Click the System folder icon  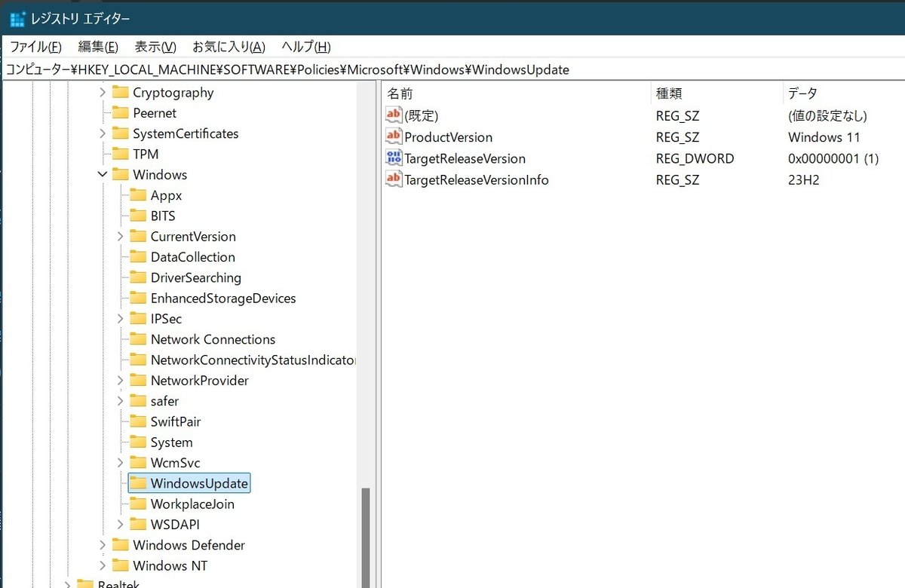(138, 443)
